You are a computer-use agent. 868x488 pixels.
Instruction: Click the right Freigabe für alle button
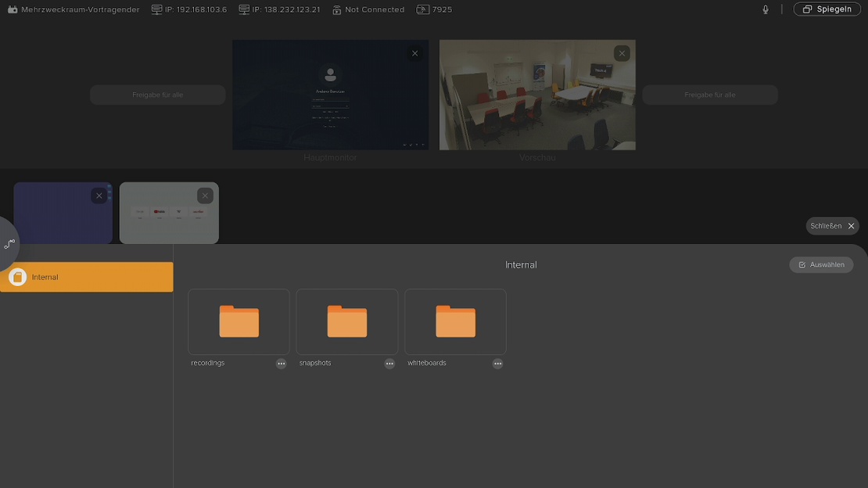tap(709, 95)
